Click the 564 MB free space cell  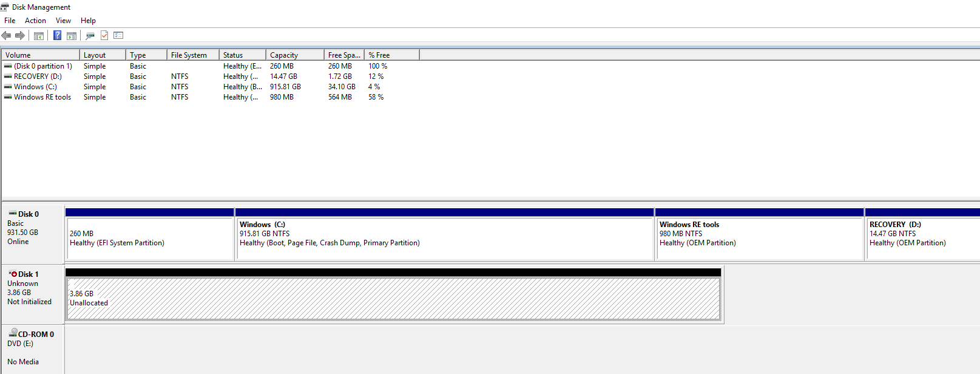pos(340,97)
